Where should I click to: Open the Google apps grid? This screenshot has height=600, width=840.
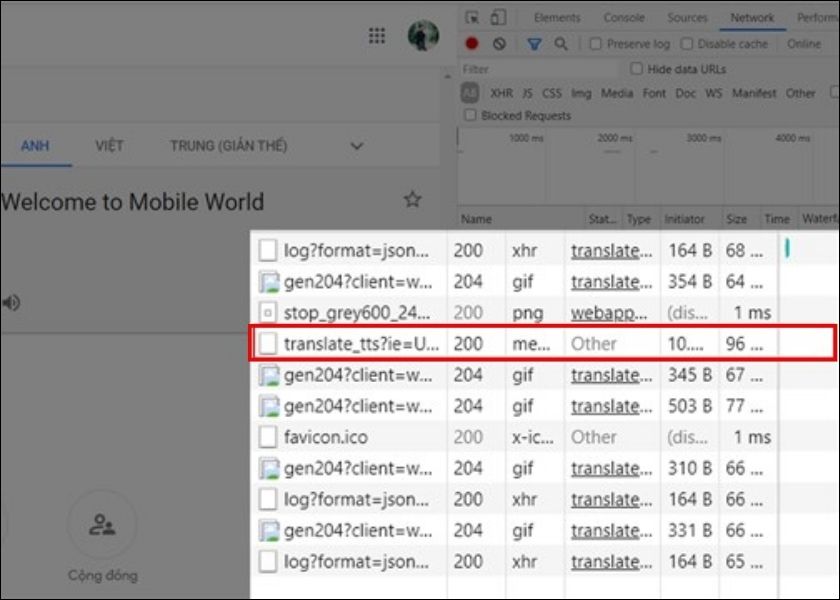click(x=377, y=36)
